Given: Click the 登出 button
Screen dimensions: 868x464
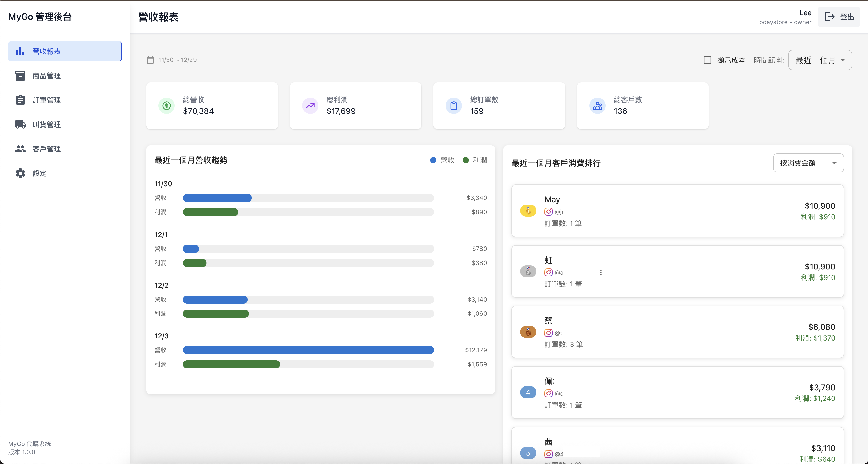Looking at the screenshot, I should coord(839,17).
